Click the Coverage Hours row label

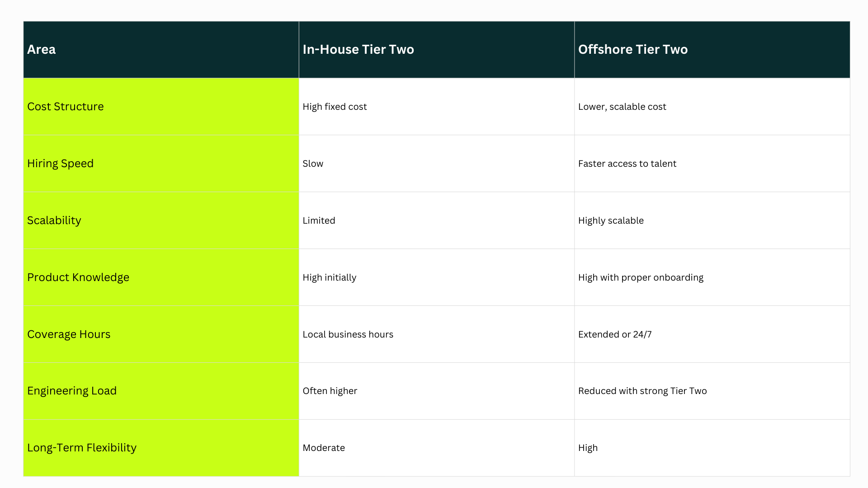(69, 334)
